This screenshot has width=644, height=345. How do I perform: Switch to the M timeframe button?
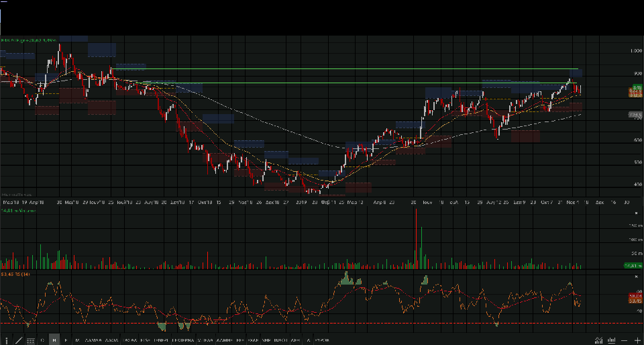[78, 340]
